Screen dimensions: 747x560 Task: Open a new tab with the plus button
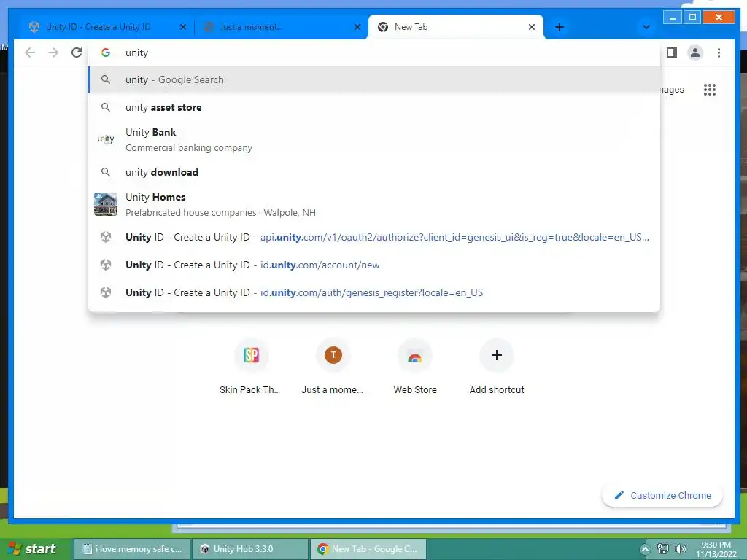(560, 27)
